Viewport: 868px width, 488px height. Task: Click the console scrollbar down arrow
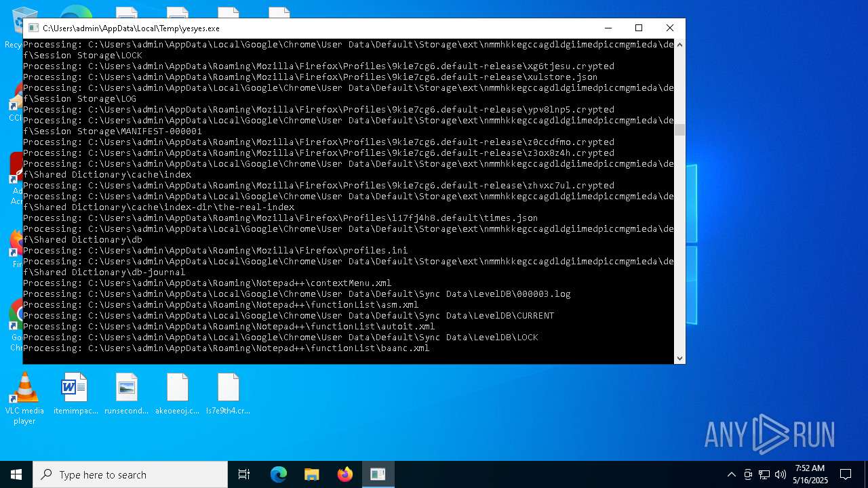click(679, 359)
